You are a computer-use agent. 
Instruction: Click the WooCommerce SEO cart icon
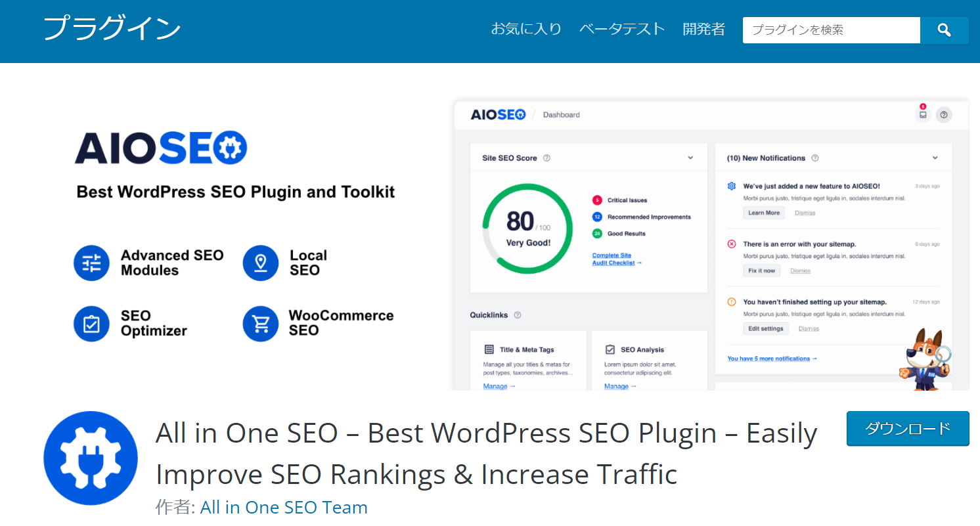tap(261, 324)
